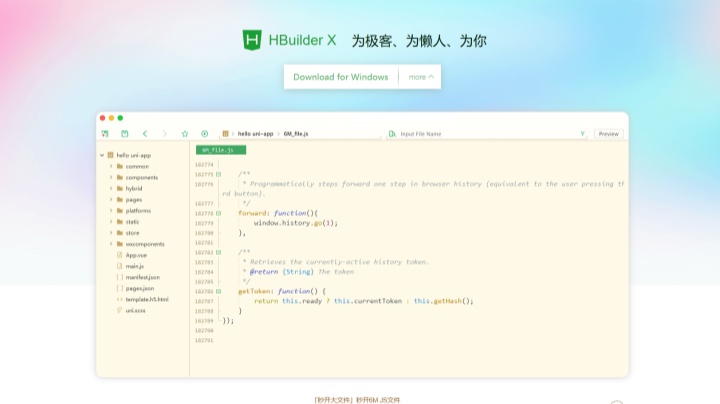Click 6M_file.js in the breadcrumb
Screen dimensions: 720x404
tap(296, 134)
